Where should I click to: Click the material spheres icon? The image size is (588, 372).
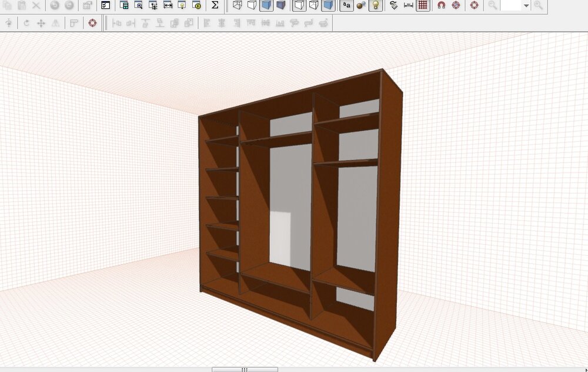tap(361, 5)
